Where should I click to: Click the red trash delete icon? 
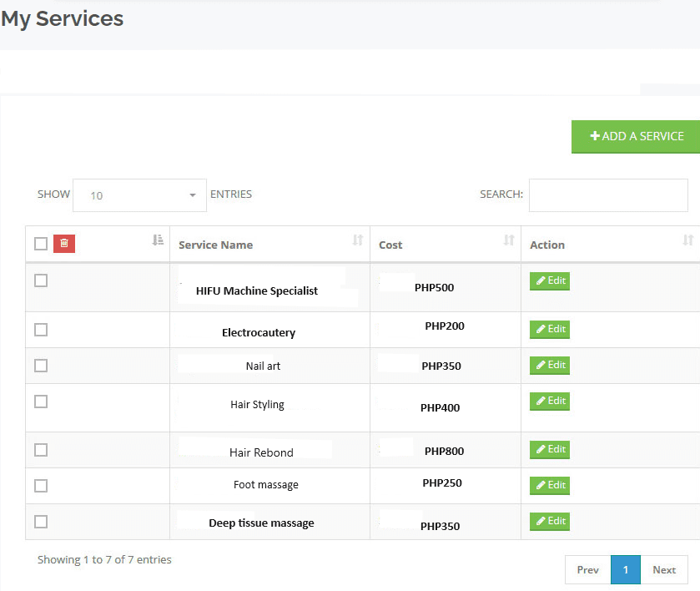click(64, 244)
